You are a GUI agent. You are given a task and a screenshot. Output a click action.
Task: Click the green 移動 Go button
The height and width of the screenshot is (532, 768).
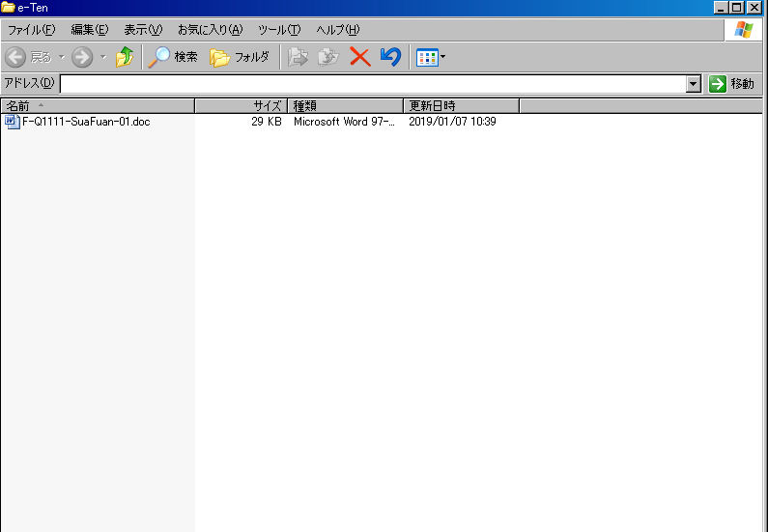pyautogui.click(x=731, y=84)
